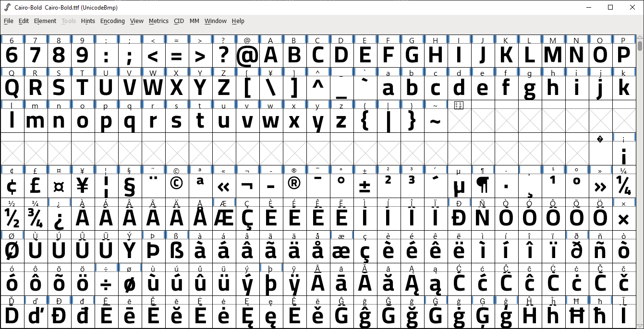This screenshot has height=329, width=644.
Task: Expand the Window menu dropdown
Action: pyautogui.click(x=215, y=21)
